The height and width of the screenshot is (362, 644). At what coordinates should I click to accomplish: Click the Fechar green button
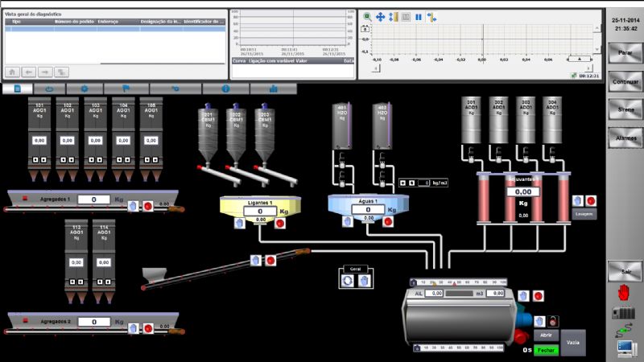(546, 350)
